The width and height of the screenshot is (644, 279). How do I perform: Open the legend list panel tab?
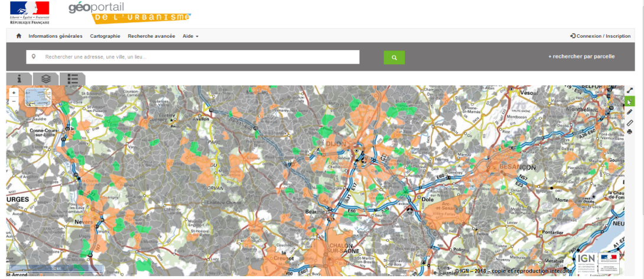click(73, 78)
